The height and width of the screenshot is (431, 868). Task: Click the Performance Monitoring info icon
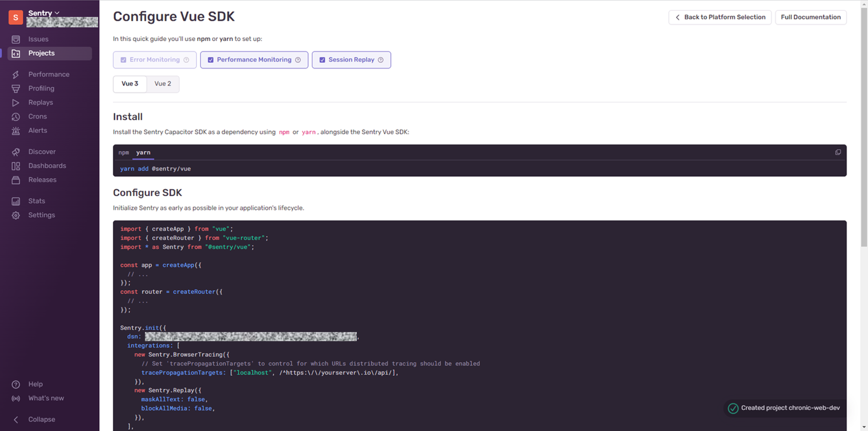[298, 60]
